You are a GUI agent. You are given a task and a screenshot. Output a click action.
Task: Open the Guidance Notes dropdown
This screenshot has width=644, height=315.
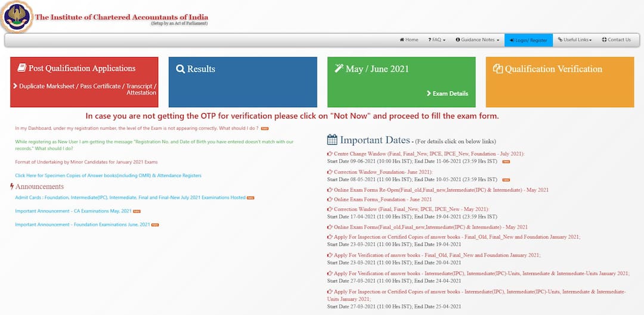tap(477, 40)
